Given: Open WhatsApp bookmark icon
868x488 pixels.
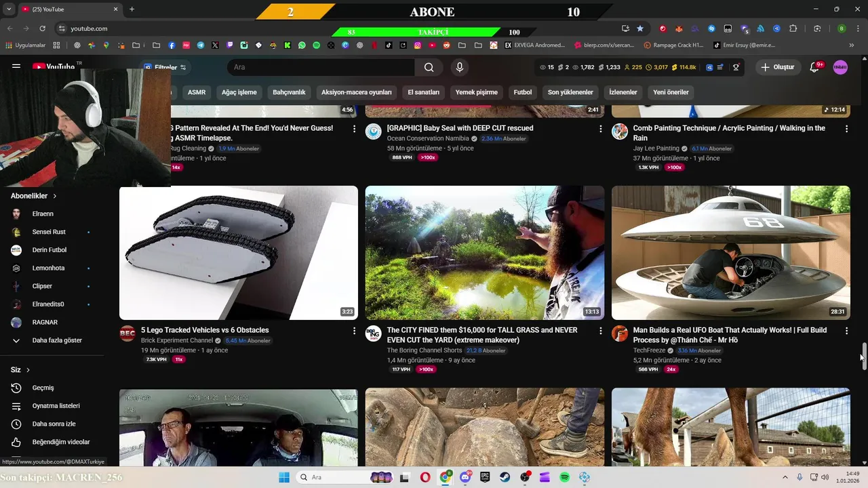Looking at the screenshot, I should pos(302,45).
